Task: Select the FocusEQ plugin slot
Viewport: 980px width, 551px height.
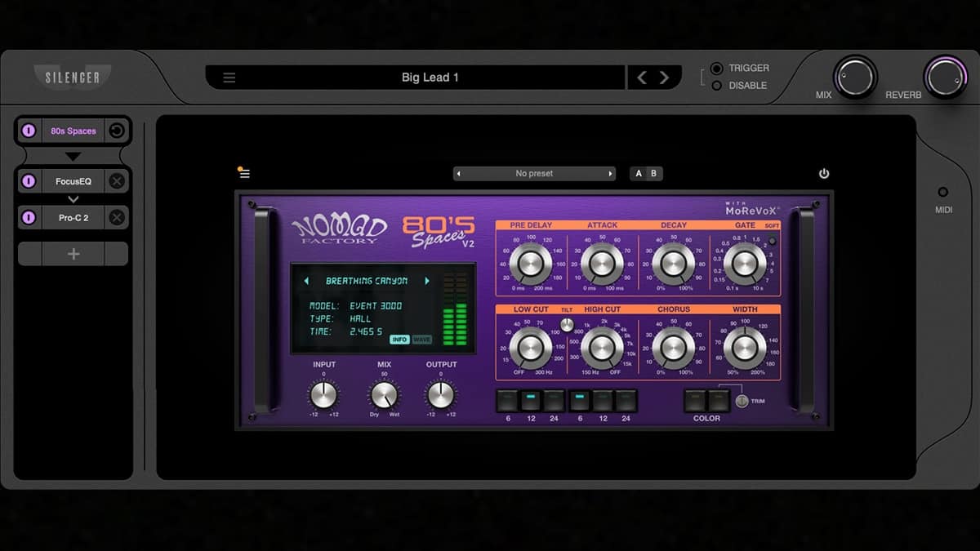Action: click(x=73, y=181)
